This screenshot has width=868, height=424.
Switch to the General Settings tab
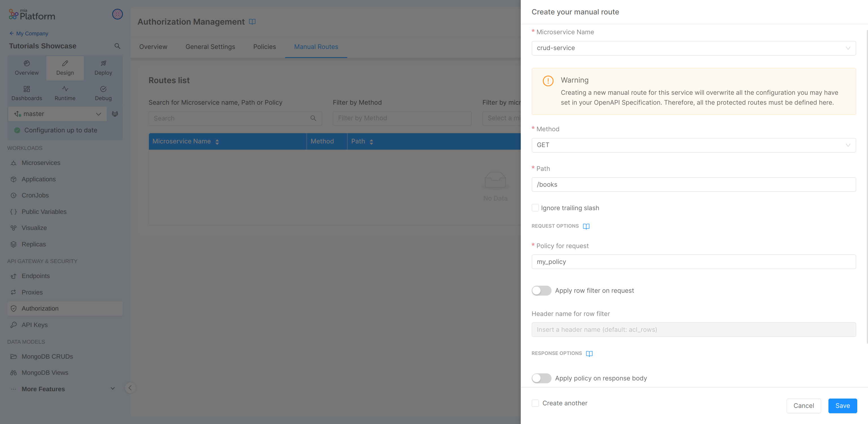[210, 47]
